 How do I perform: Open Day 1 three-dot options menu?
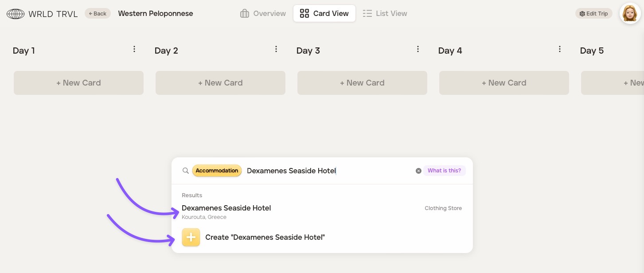tap(134, 49)
